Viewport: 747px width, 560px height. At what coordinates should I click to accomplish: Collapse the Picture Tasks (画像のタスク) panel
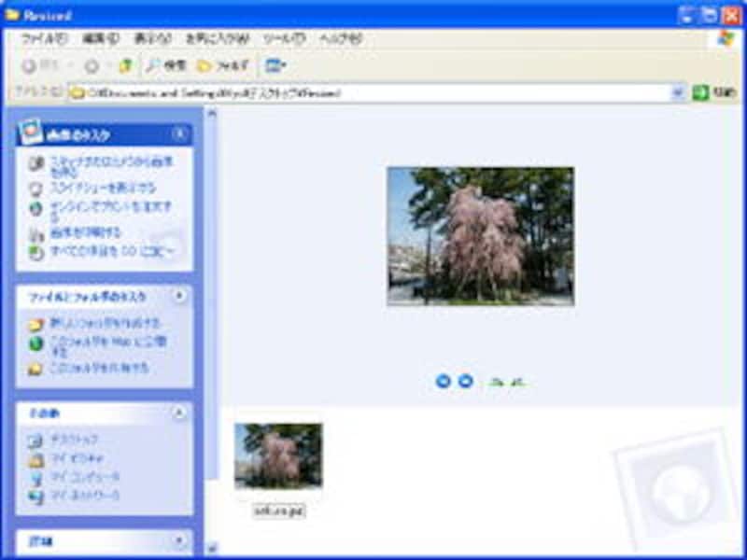(179, 134)
